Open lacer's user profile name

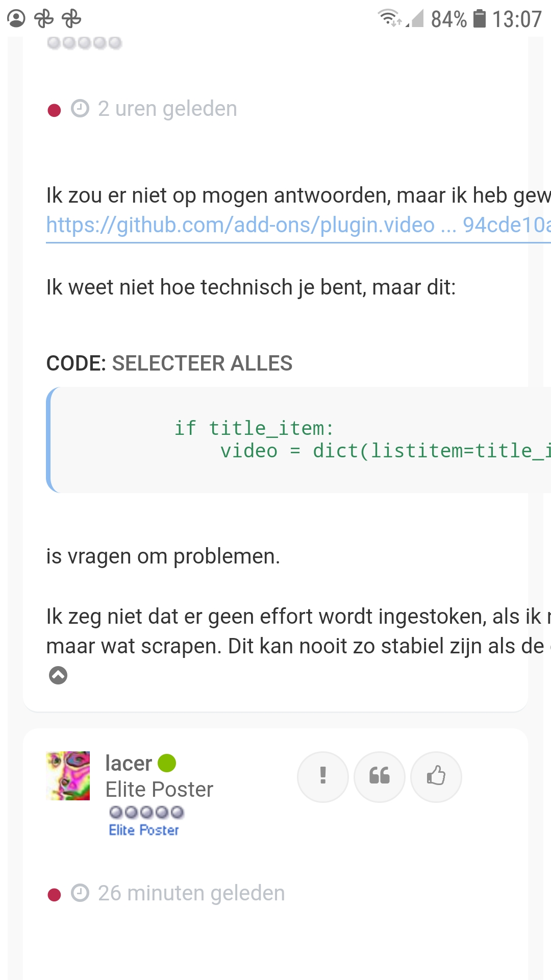[128, 763]
